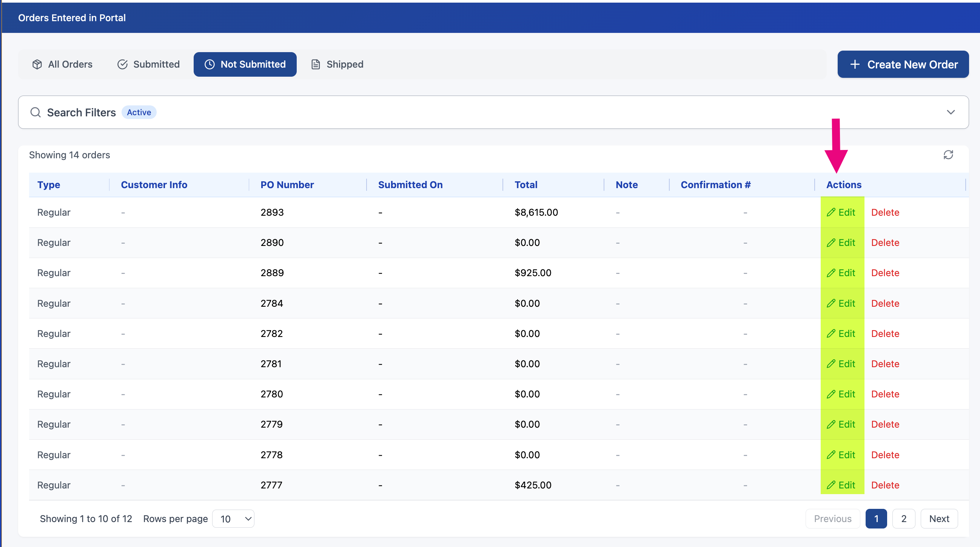
Task: Sort by the PO Number column header
Action: pyautogui.click(x=287, y=185)
